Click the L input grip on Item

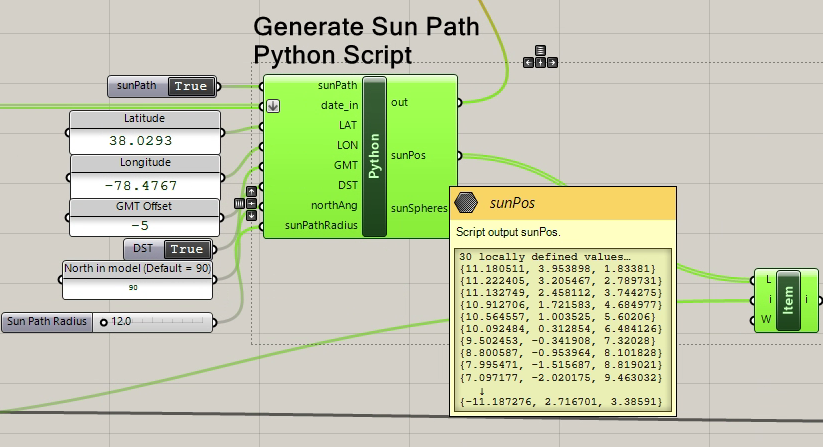753,280
